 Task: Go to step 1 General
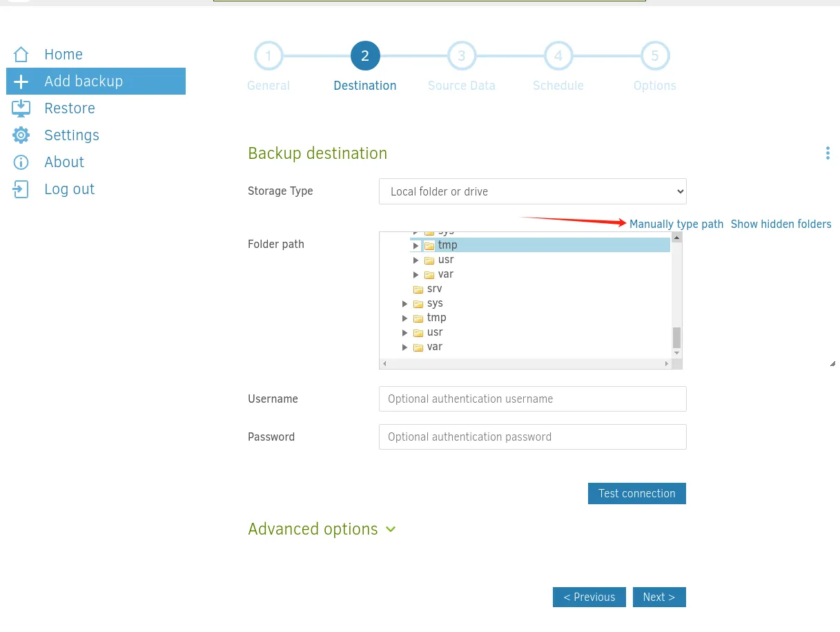268,57
